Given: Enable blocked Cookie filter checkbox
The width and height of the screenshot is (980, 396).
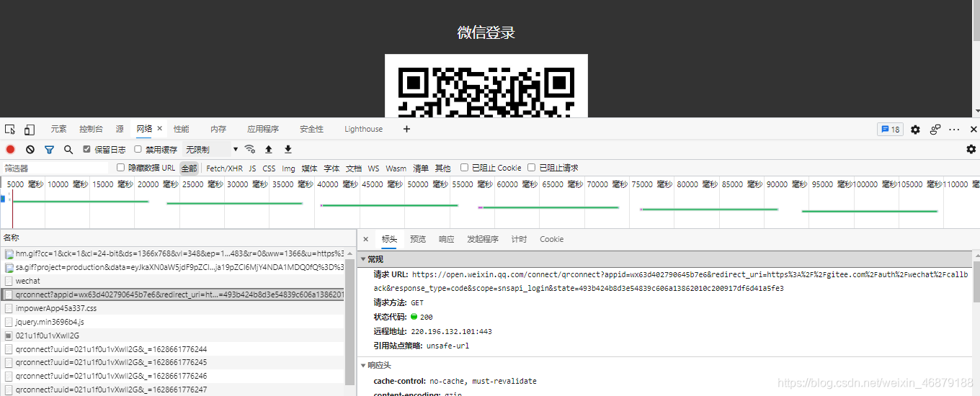Looking at the screenshot, I should pyautogui.click(x=465, y=168).
